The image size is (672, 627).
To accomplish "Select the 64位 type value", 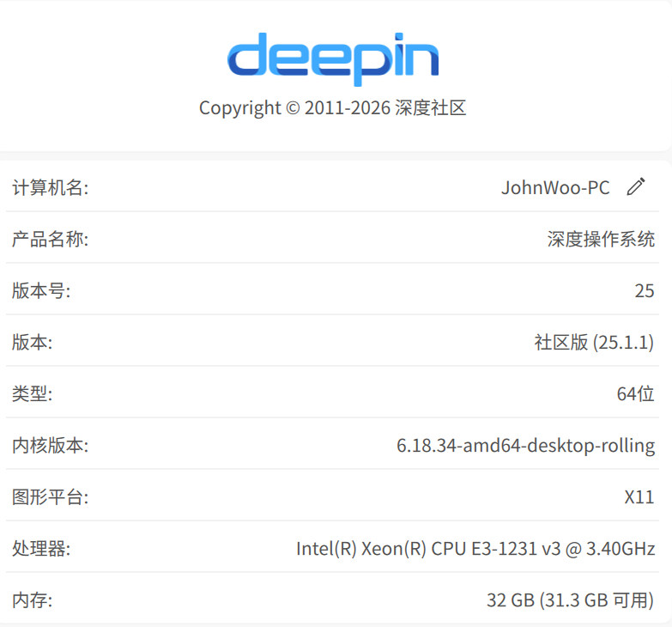I will (x=636, y=393).
